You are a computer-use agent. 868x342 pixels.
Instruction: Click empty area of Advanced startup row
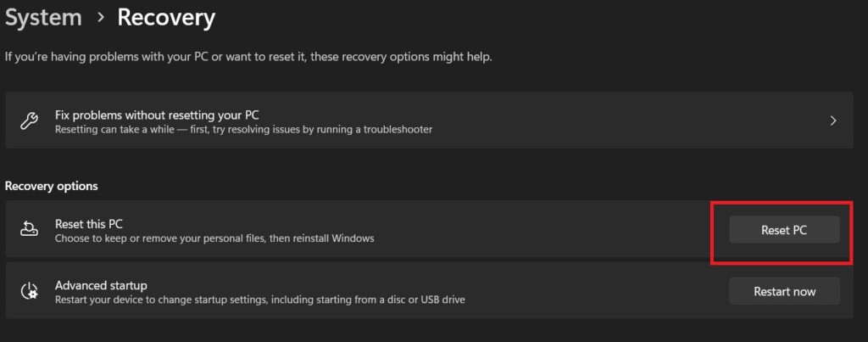coord(593,291)
